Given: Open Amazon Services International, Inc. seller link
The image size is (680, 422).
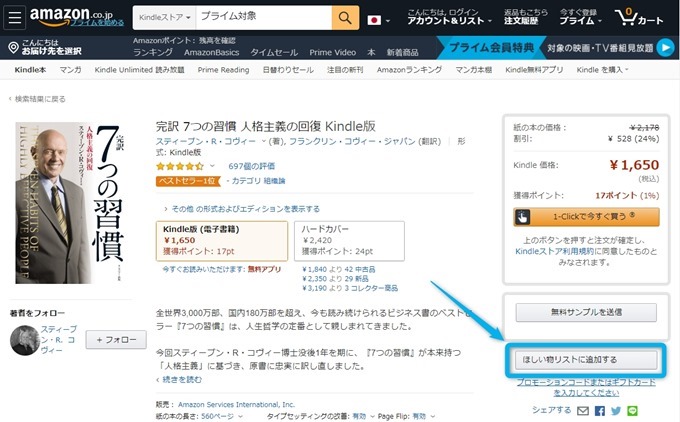Looking at the screenshot, I should pos(236,405).
